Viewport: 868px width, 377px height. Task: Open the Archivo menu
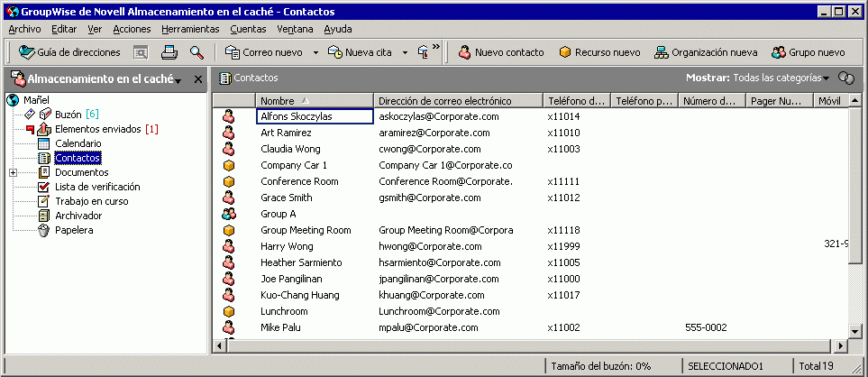24,30
